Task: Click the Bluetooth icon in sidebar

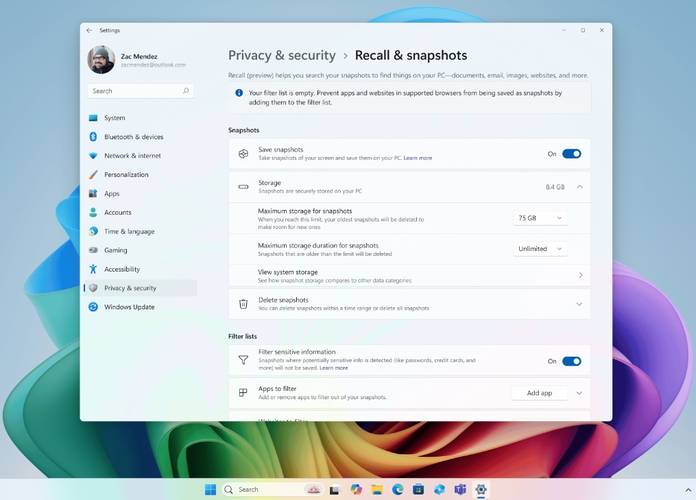Action: coord(93,137)
